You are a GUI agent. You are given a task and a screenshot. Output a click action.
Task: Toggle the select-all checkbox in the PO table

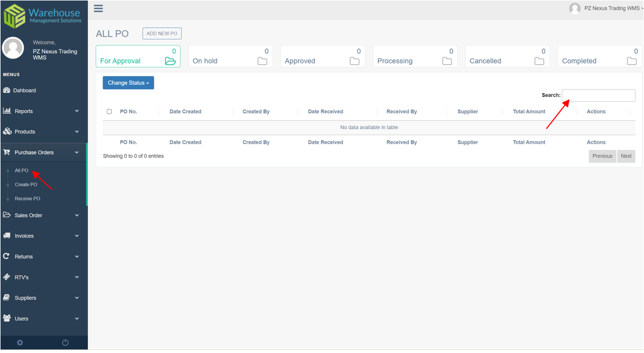[x=109, y=111]
